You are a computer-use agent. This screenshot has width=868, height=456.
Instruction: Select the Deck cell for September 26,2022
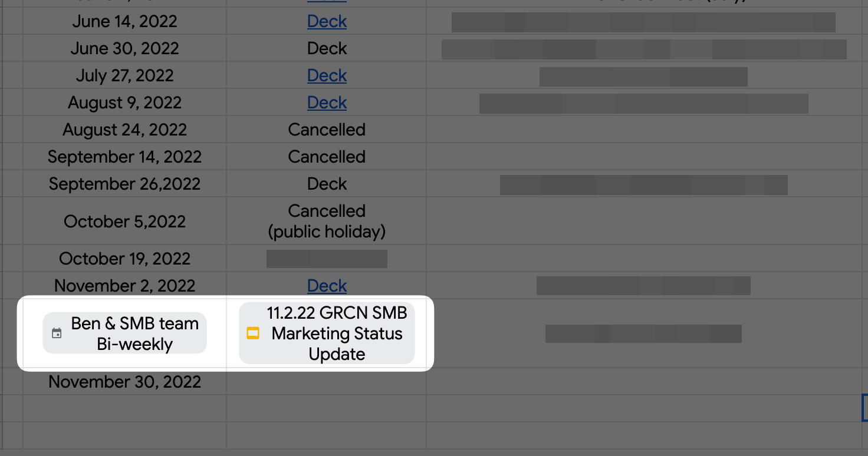click(327, 184)
